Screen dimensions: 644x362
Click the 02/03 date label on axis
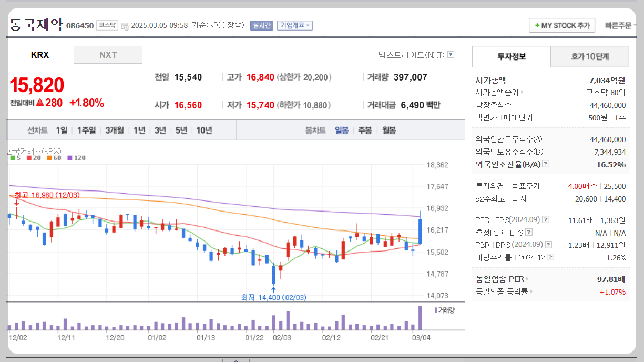point(282,337)
